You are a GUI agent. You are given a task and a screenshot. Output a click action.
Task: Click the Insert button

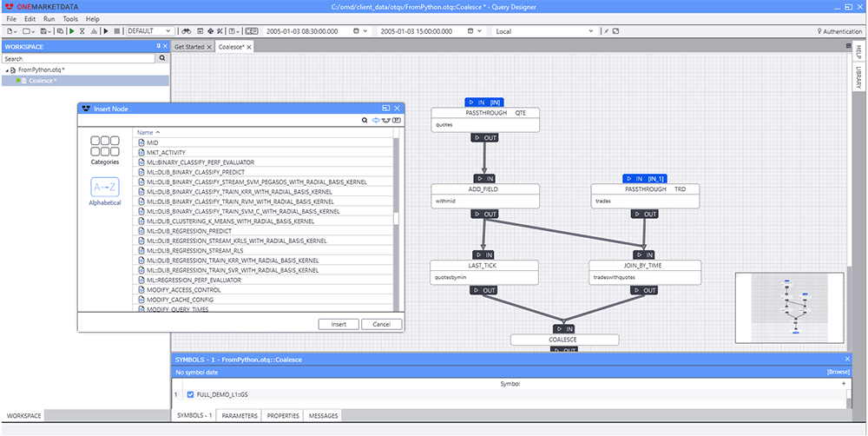(x=338, y=324)
